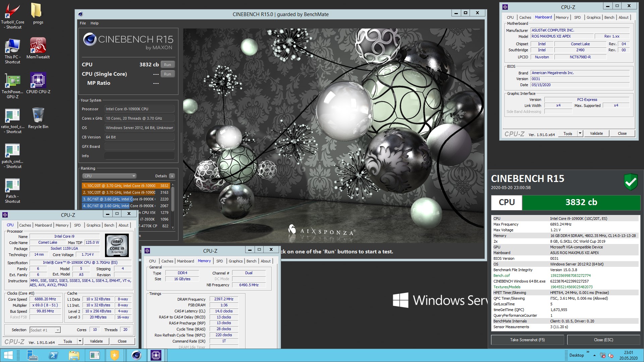The height and width of the screenshot is (362, 644).
Task: Open the window-thumbnail app in taskbar
Action: pyautogui.click(x=95, y=355)
